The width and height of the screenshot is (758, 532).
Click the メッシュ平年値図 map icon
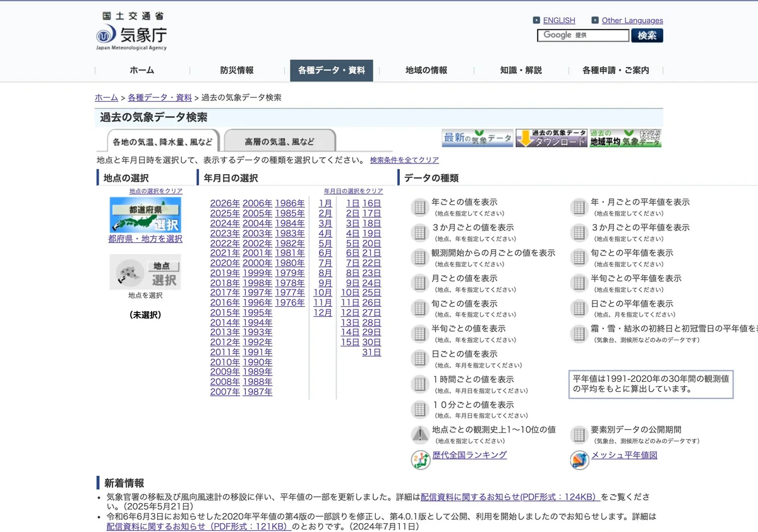point(579,459)
